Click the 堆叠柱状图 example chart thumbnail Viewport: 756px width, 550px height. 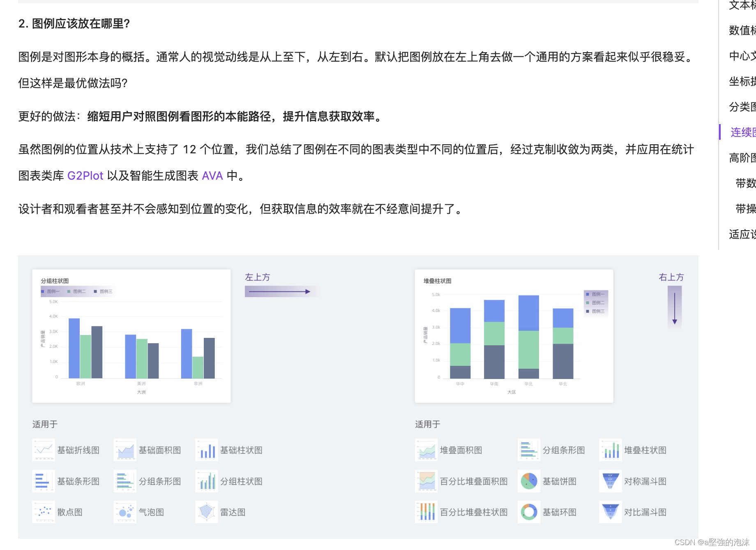(514, 336)
